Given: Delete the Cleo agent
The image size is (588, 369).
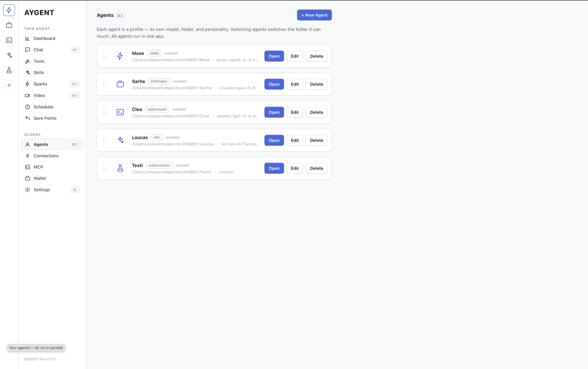Looking at the screenshot, I should [316, 112].
